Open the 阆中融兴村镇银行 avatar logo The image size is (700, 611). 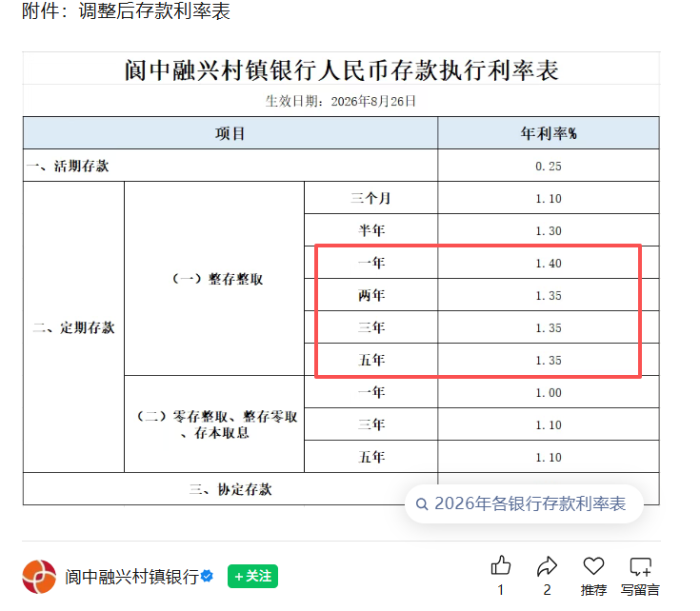tap(39, 577)
